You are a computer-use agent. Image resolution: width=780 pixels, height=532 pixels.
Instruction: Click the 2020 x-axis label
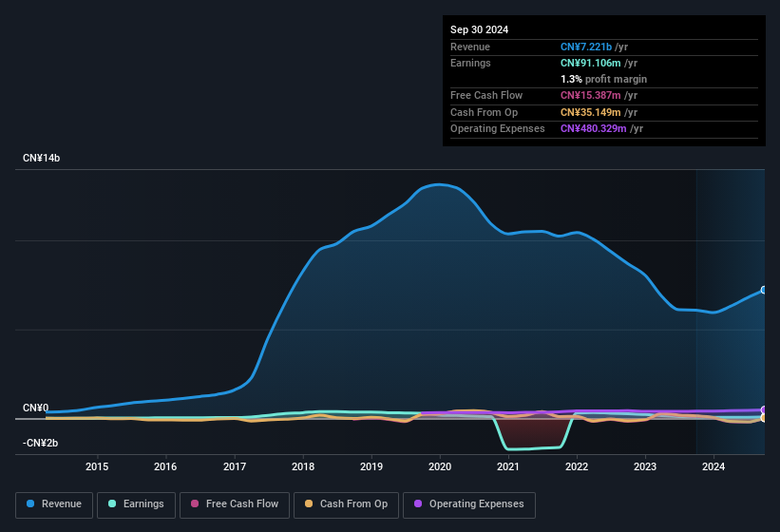click(x=440, y=466)
